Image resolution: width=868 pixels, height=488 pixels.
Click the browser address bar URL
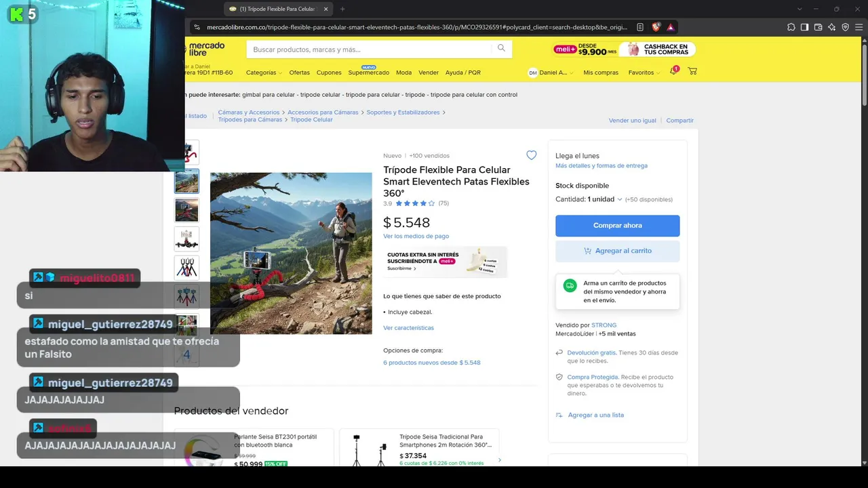coord(417,27)
